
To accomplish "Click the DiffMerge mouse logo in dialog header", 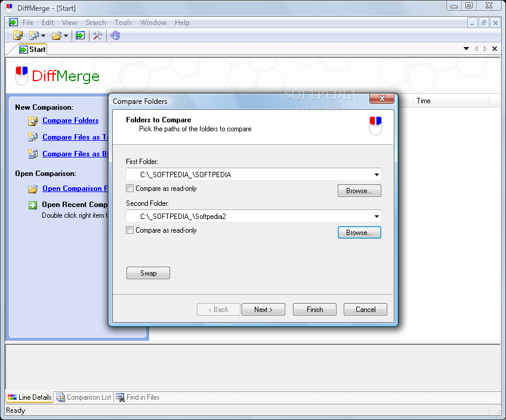I will pos(375,126).
